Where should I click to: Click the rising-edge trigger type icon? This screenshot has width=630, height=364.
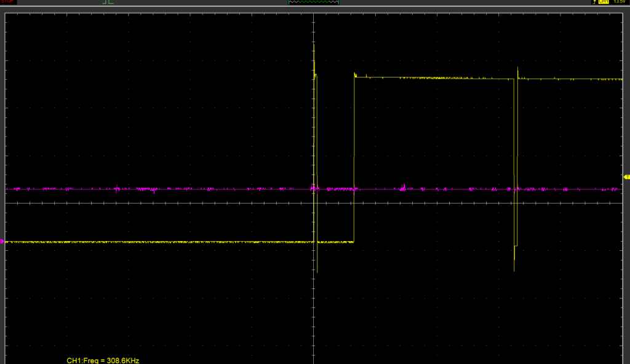coord(594,2)
